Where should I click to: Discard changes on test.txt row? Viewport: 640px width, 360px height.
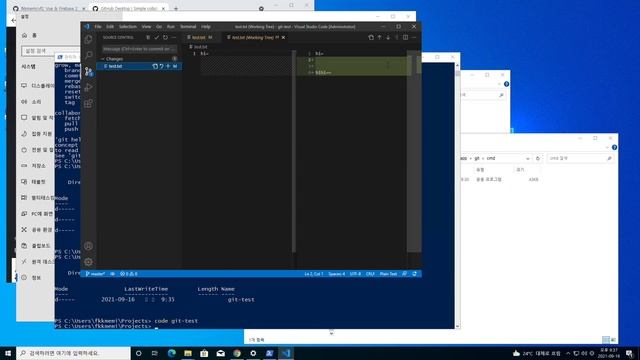[x=161, y=66]
